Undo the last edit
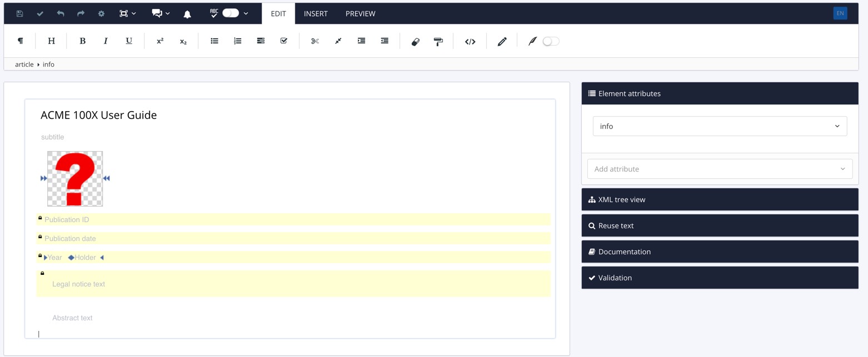This screenshot has height=357, width=868. 61,13
